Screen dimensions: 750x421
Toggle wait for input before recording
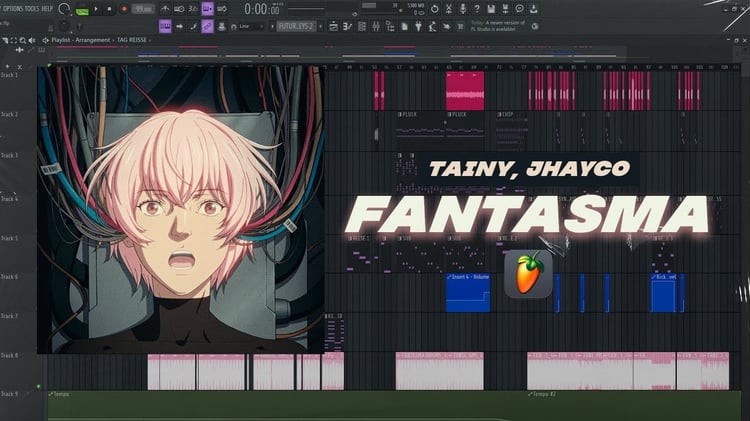click(x=179, y=9)
